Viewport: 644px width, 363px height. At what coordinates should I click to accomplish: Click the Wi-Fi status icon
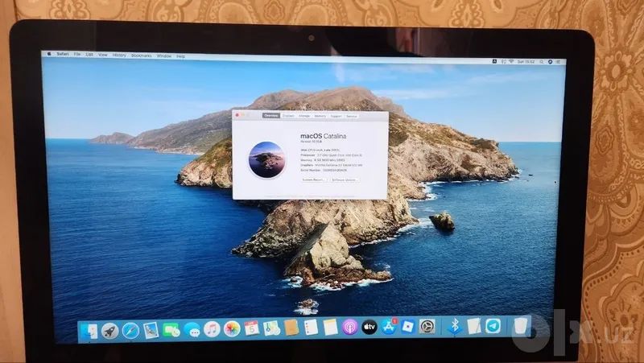511,61
